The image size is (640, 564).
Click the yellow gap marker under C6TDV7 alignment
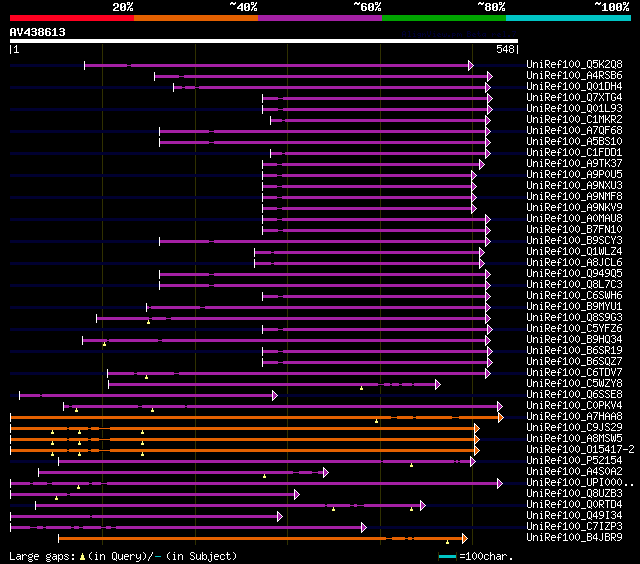click(147, 377)
